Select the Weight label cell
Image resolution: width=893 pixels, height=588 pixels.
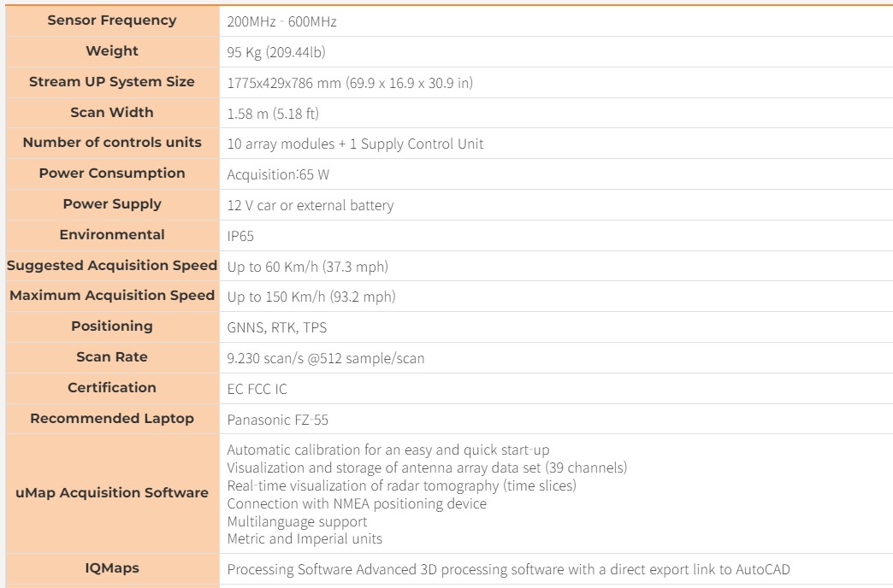(x=112, y=51)
